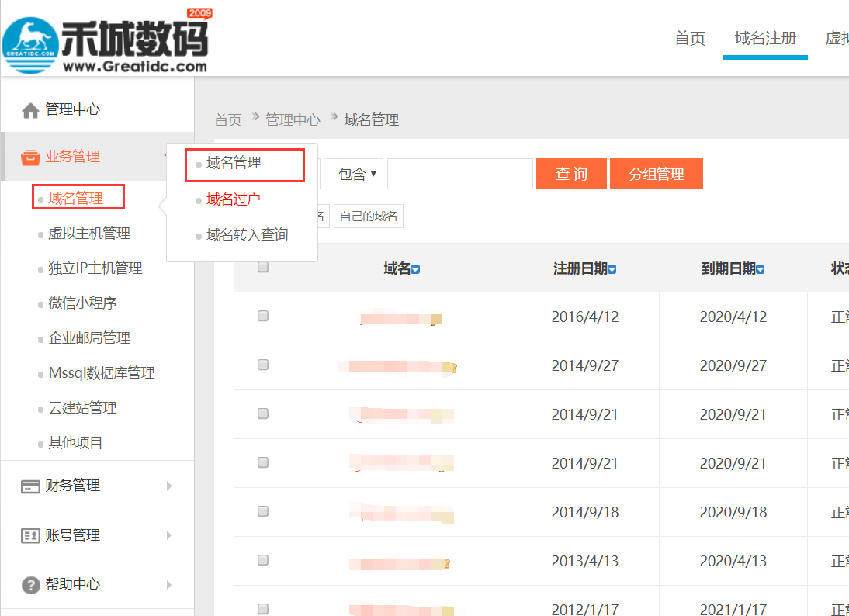Open the 包含 filter dropdown

[x=354, y=174]
